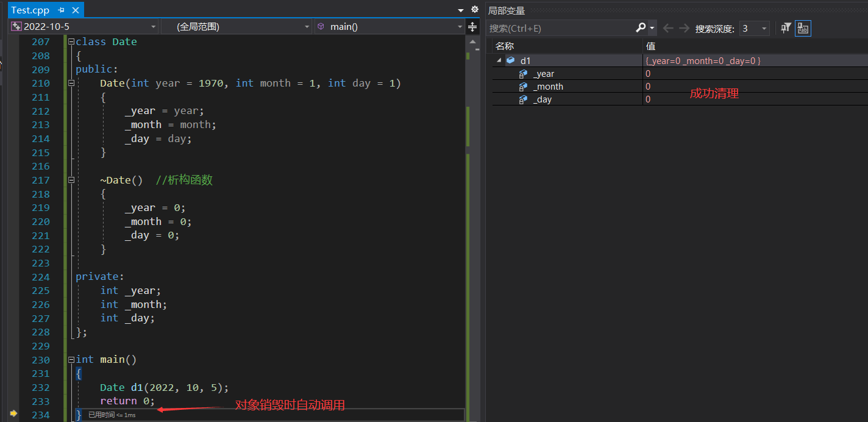The image size is (868, 422).
Task: Select the d1 variable row name
Action: 525,61
